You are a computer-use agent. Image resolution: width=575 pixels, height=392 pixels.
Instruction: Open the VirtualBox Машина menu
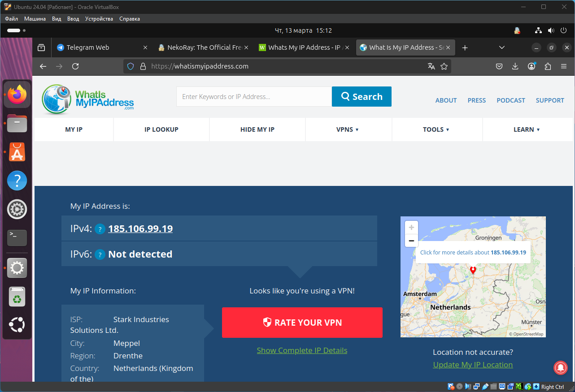pos(35,19)
